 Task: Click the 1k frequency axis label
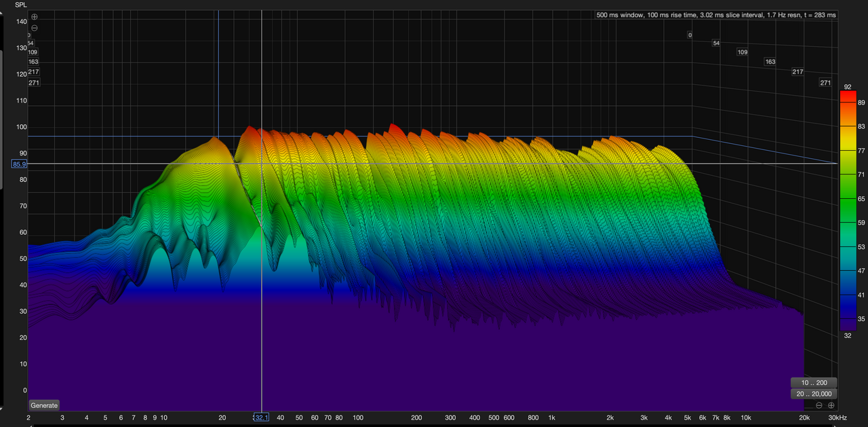point(551,417)
